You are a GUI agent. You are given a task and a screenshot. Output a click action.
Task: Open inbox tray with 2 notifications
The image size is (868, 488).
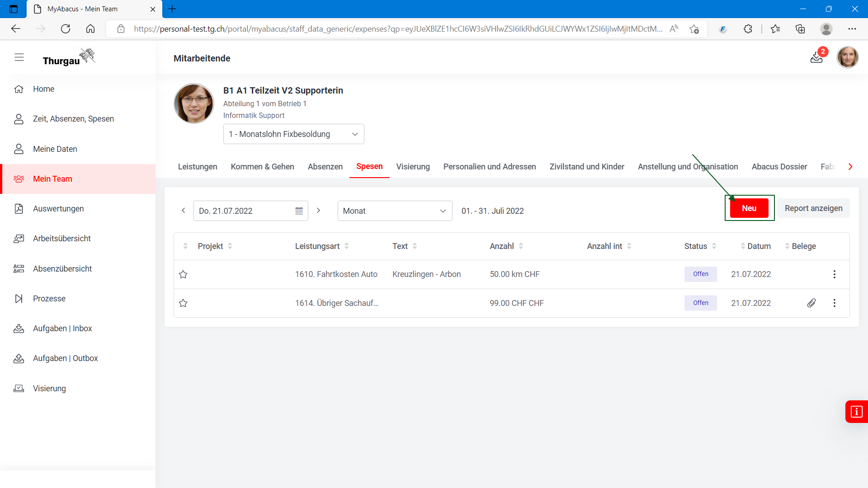coord(817,57)
